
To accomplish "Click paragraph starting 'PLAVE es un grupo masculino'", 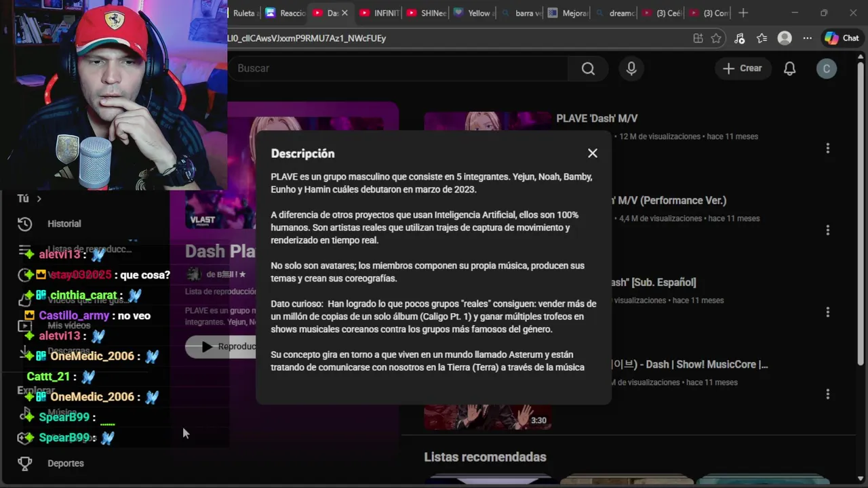I will (x=432, y=183).
